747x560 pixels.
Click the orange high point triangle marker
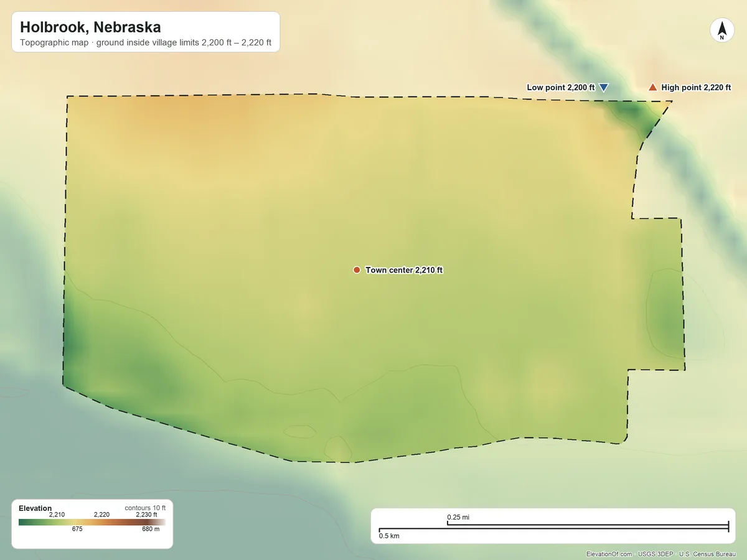tap(652, 87)
